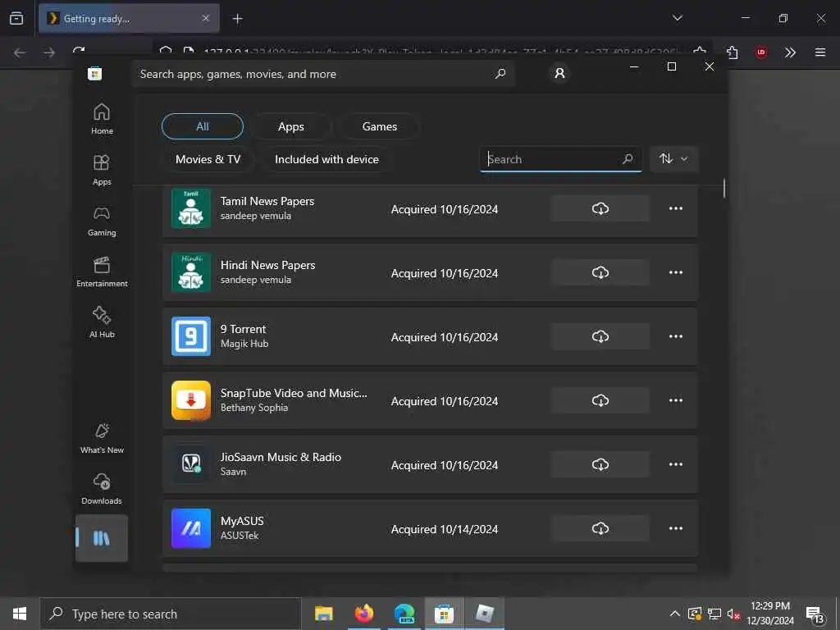Click muted volume icon in tray
This screenshot has height=630, width=840.
click(733, 614)
